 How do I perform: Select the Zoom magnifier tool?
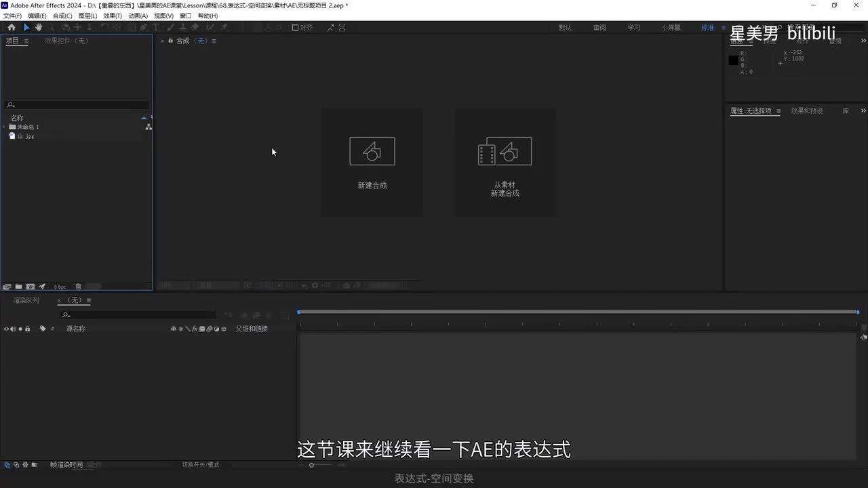[52, 27]
